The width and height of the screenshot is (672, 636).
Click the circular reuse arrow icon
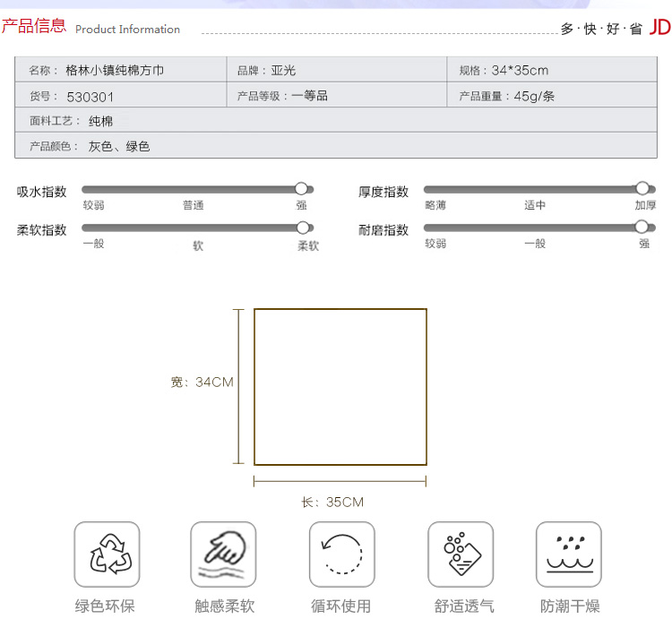pyautogui.click(x=342, y=554)
